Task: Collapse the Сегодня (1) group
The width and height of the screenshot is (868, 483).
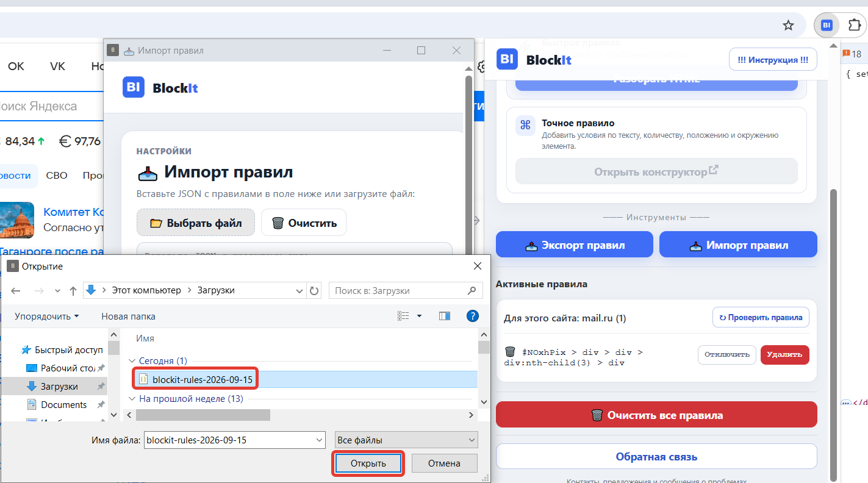Action: [x=132, y=361]
